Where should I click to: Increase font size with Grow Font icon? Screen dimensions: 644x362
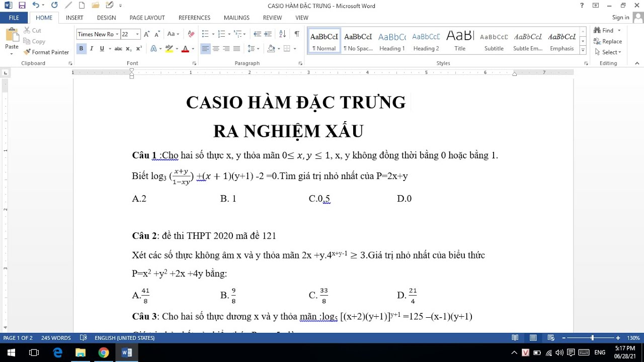pyautogui.click(x=147, y=34)
